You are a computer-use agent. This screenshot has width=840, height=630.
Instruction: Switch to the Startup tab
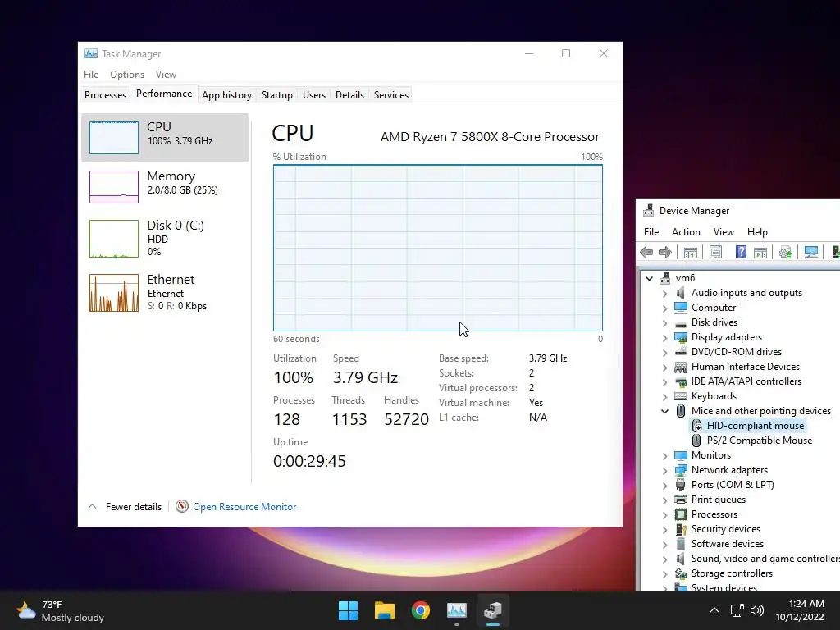tap(277, 95)
